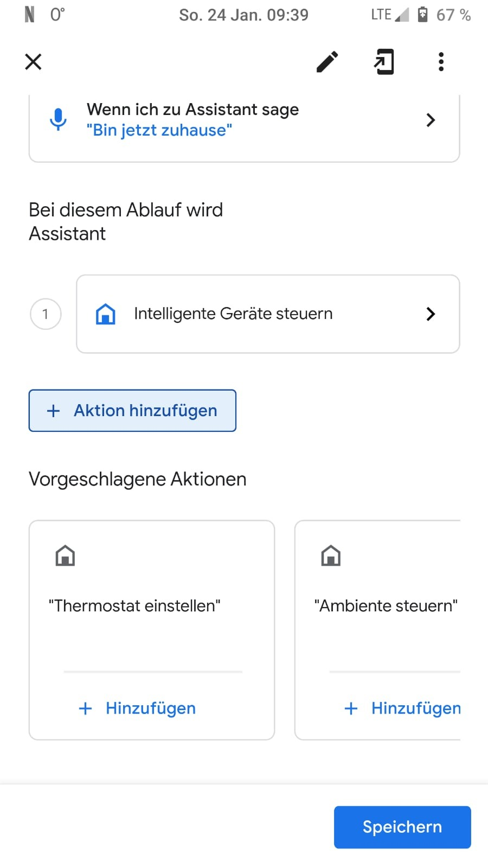Select the "Ambiente steuern" suggestion card

[x=385, y=605]
